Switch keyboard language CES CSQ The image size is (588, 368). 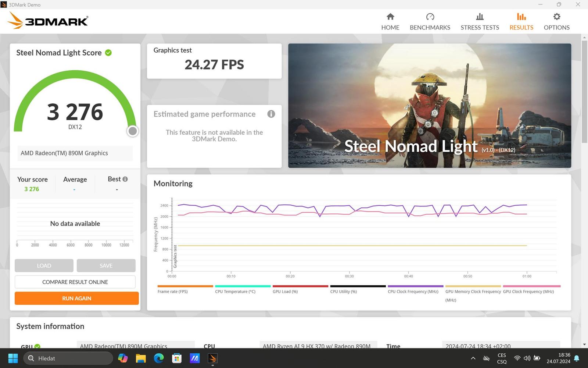click(x=502, y=358)
